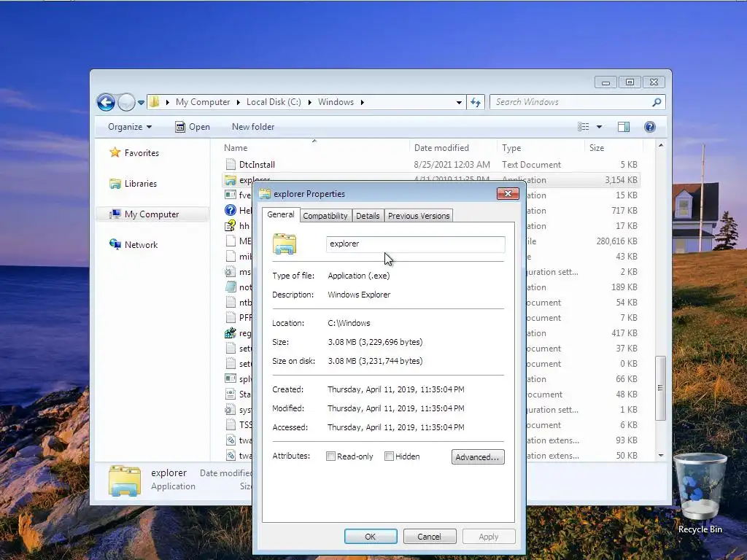Switch to the Details tab
This screenshot has height=560, width=747.
(368, 216)
